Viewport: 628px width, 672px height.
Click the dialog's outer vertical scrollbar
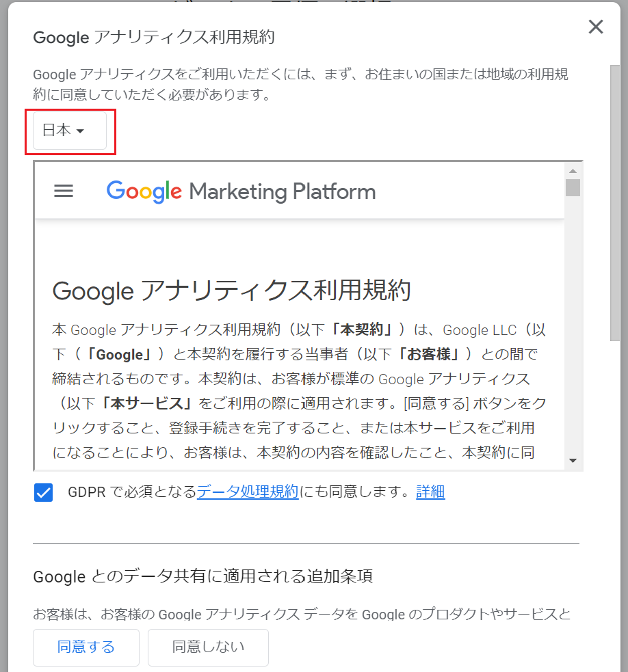pyautogui.click(x=615, y=203)
